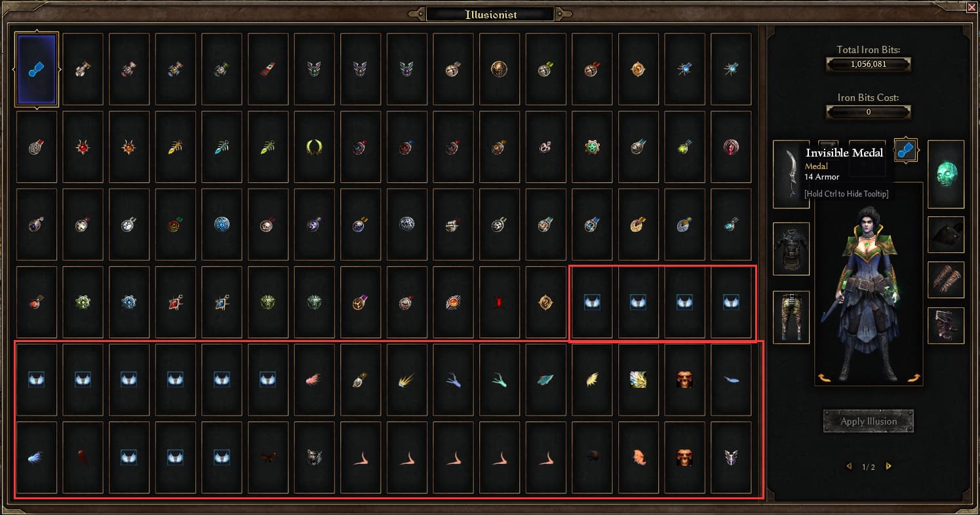The image size is (980, 515).
Task: Click the Iron Bits Cost field
Action: point(868,112)
